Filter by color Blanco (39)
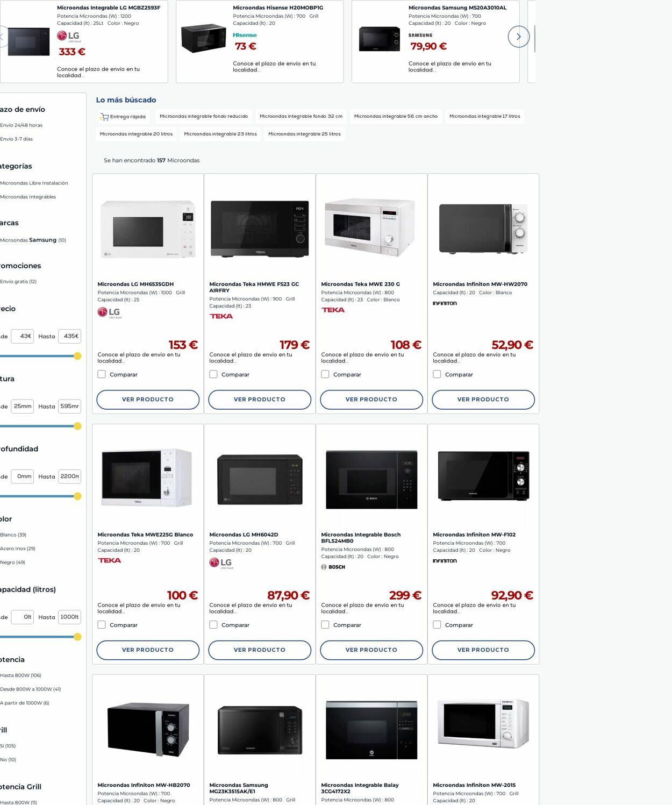The width and height of the screenshot is (672, 805). (x=13, y=535)
